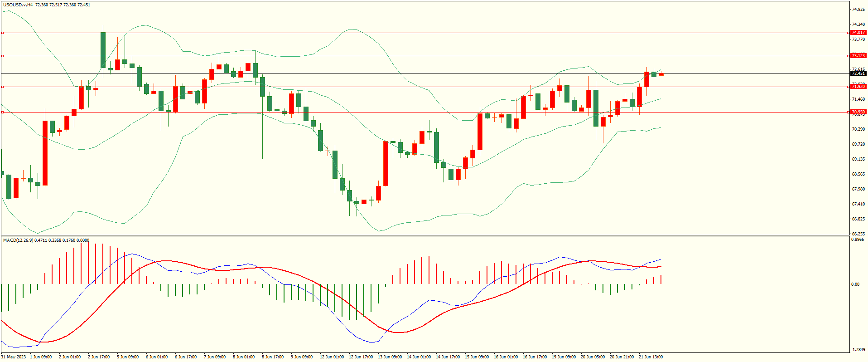
Task: Select left-end handle of 71.920 line
Action: (2, 87)
